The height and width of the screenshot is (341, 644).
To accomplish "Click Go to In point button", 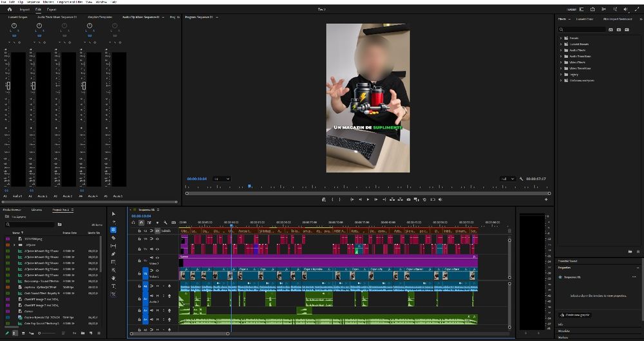I will 352,199.
